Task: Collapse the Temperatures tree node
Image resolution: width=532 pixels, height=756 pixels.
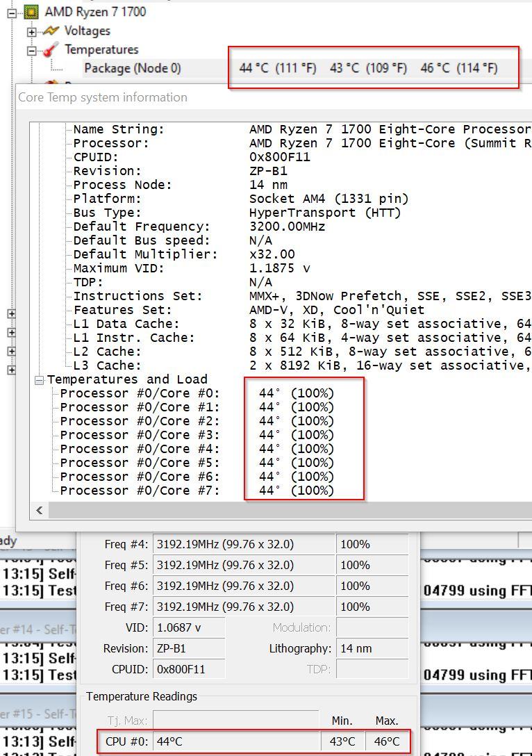Action: click(x=31, y=51)
